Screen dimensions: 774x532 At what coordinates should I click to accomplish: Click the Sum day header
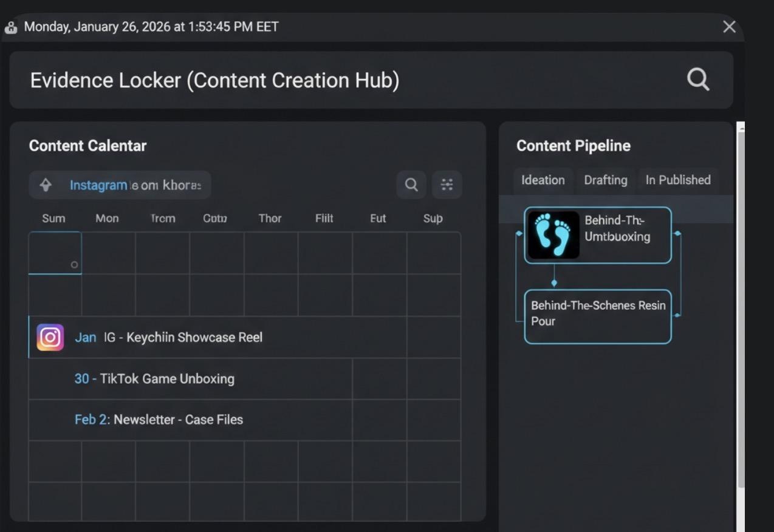click(x=53, y=219)
